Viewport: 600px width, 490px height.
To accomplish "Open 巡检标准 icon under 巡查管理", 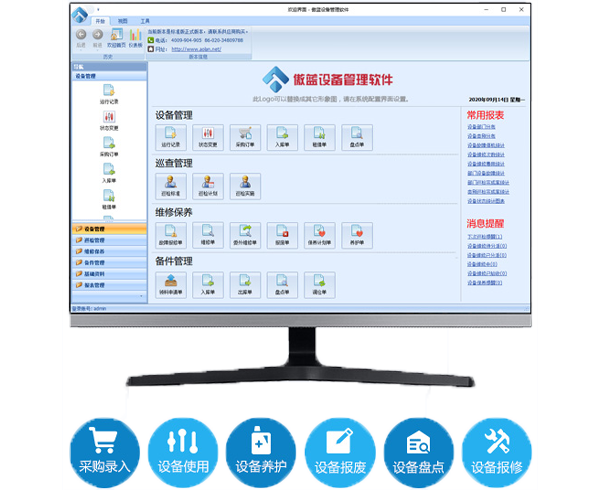I will coord(172,186).
